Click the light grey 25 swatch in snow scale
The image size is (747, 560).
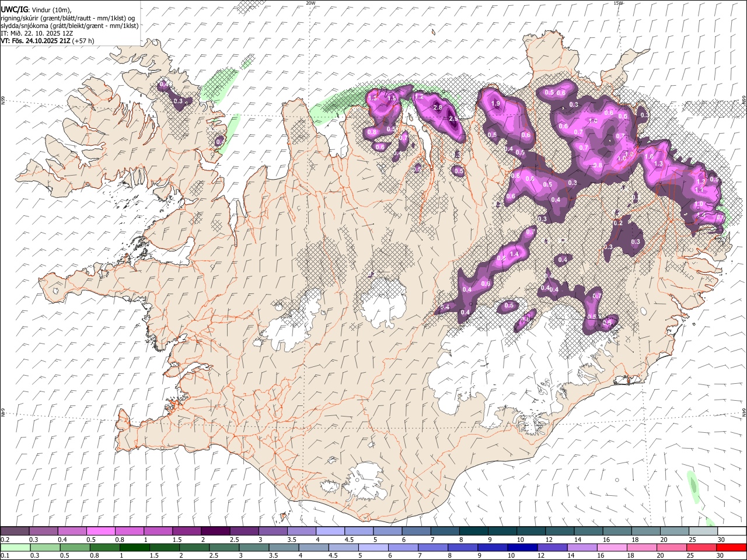pyautogui.click(x=703, y=531)
